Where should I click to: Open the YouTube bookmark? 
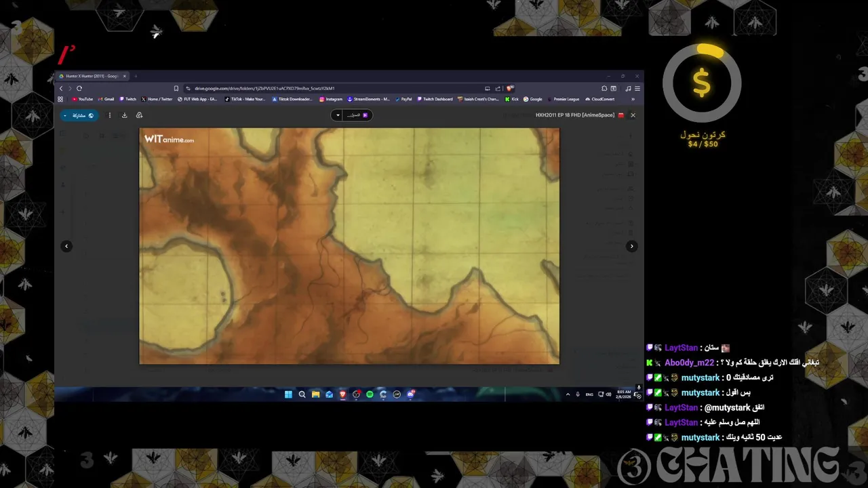(83, 99)
